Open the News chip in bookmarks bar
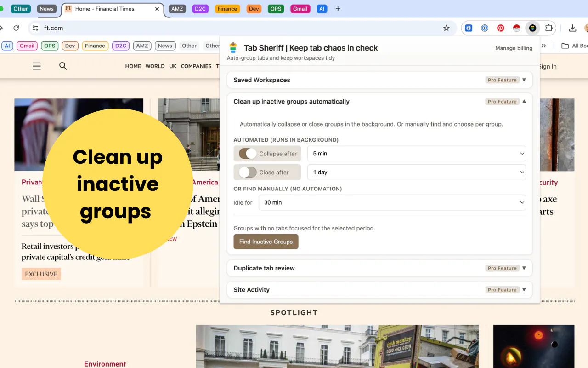Screen dimensions: 588x368 tap(165, 46)
